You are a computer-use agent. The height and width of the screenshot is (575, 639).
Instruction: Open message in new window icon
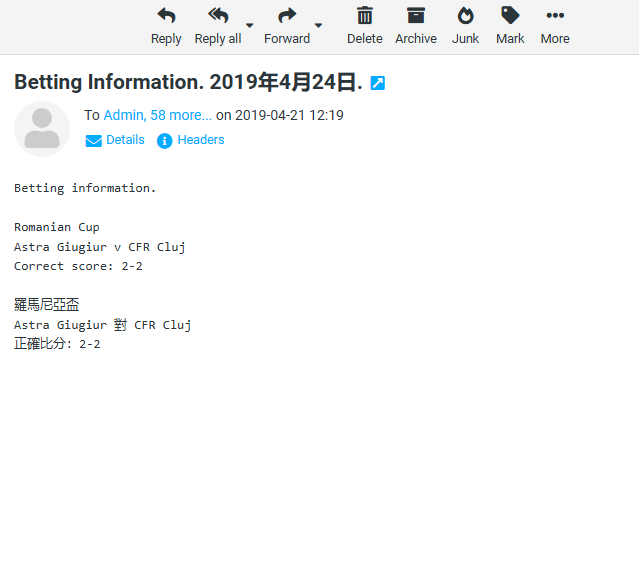point(377,83)
